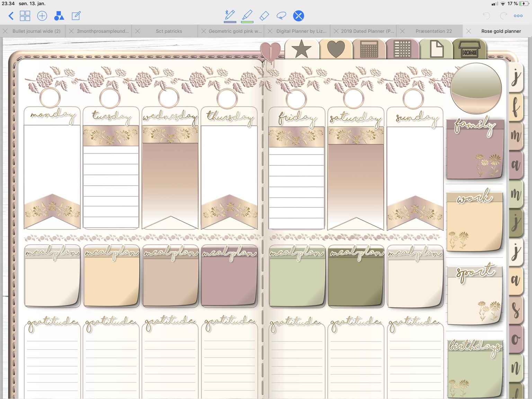Undo the last action
This screenshot has height=399, width=532.
486,16
